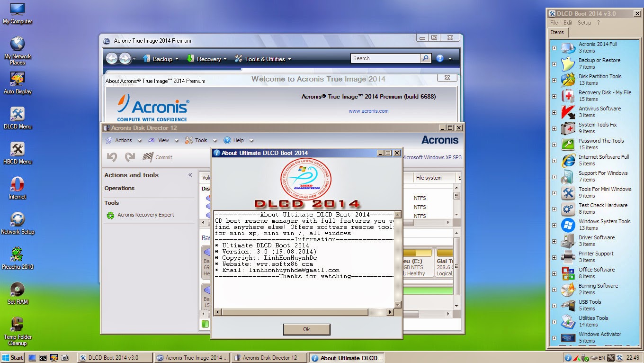Open the DLCD Menu desktop shortcut
Screen dimensions: 644x363
coord(18,118)
